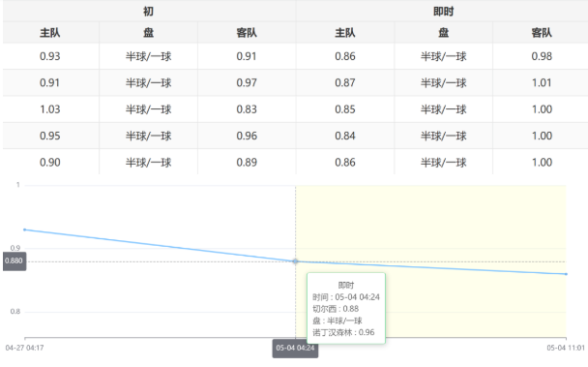Click the 0.93 table cell

pos(50,56)
